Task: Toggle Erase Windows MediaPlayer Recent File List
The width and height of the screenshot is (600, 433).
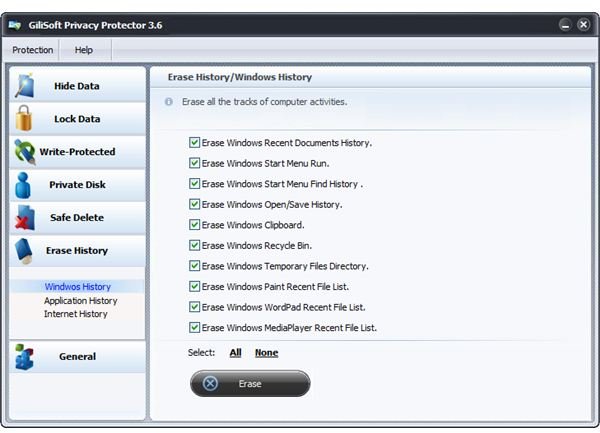Action: (194, 327)
